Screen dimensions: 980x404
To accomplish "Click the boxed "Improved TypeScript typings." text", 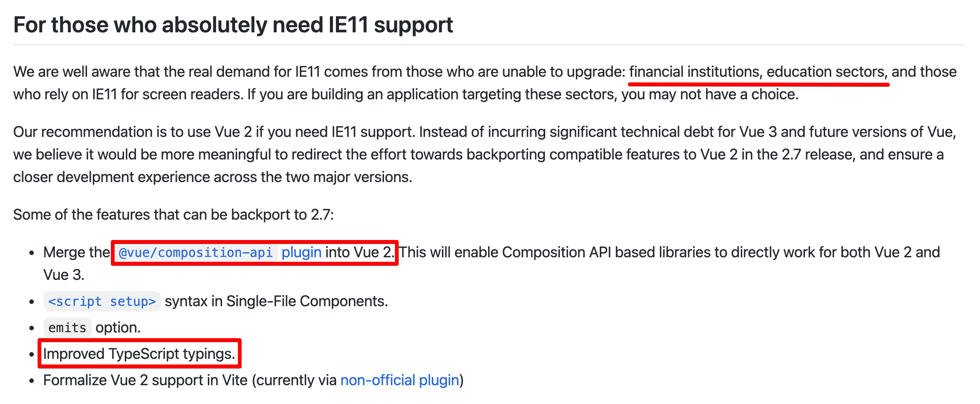I will click(139, 354).
